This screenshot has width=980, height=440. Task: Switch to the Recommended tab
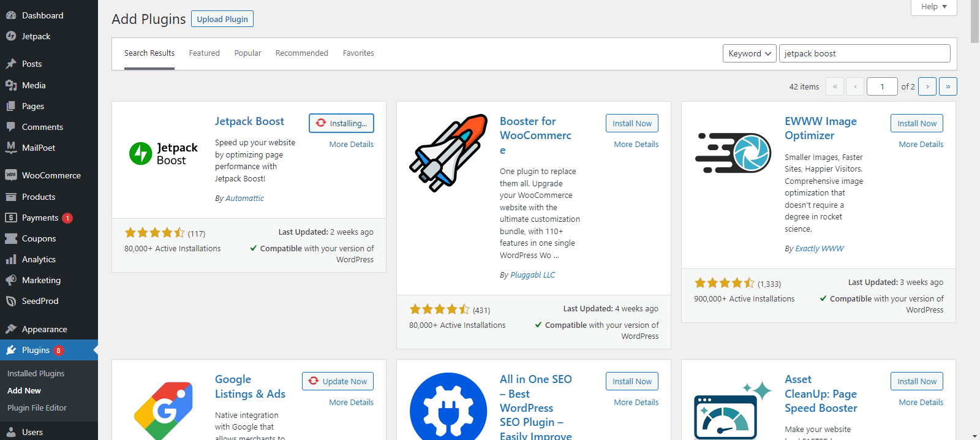[302, 53]
